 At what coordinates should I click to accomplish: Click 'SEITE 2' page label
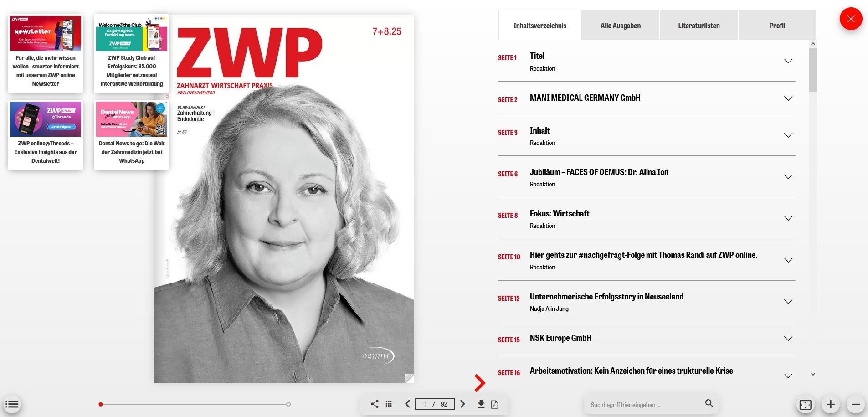[x=508, y=100]
